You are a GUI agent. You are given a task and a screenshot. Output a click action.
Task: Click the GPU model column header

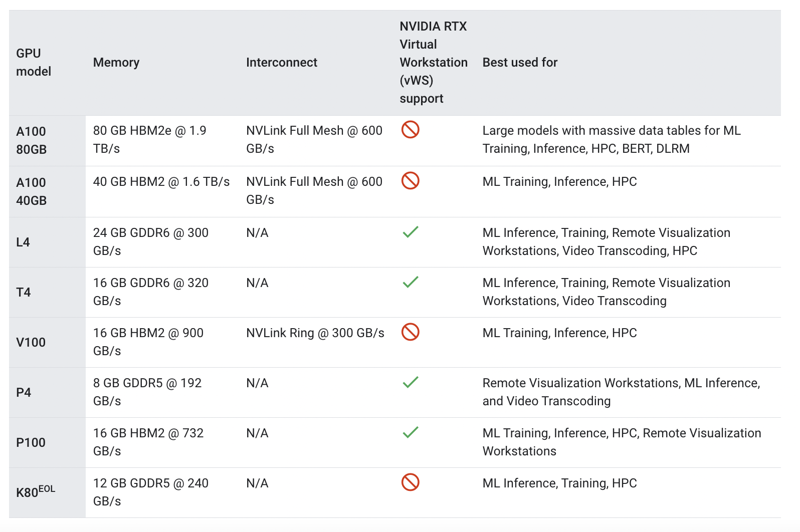(x=34, y=62)
